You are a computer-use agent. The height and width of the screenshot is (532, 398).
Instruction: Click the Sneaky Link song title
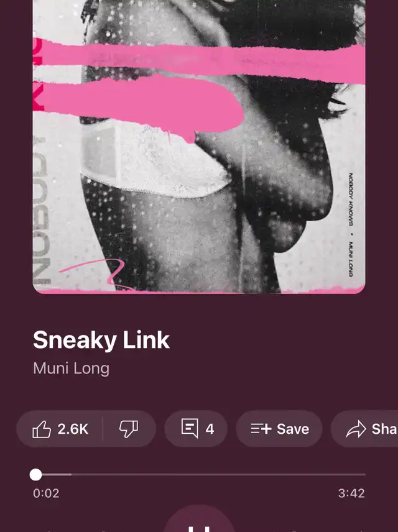tap(101, 340)
